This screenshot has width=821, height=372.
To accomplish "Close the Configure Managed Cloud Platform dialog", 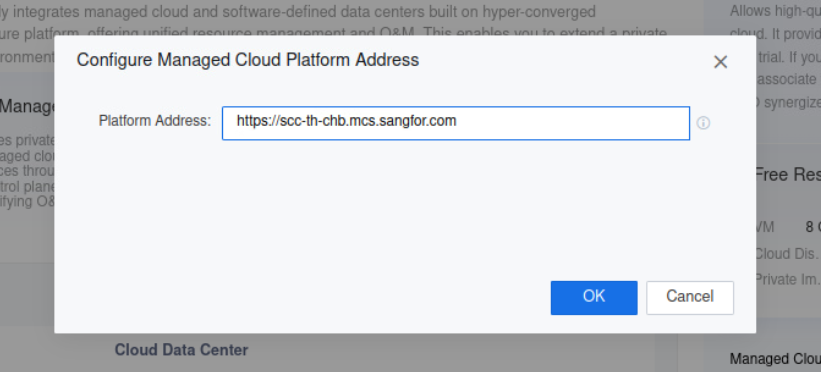I will click(x=720, y=62).
